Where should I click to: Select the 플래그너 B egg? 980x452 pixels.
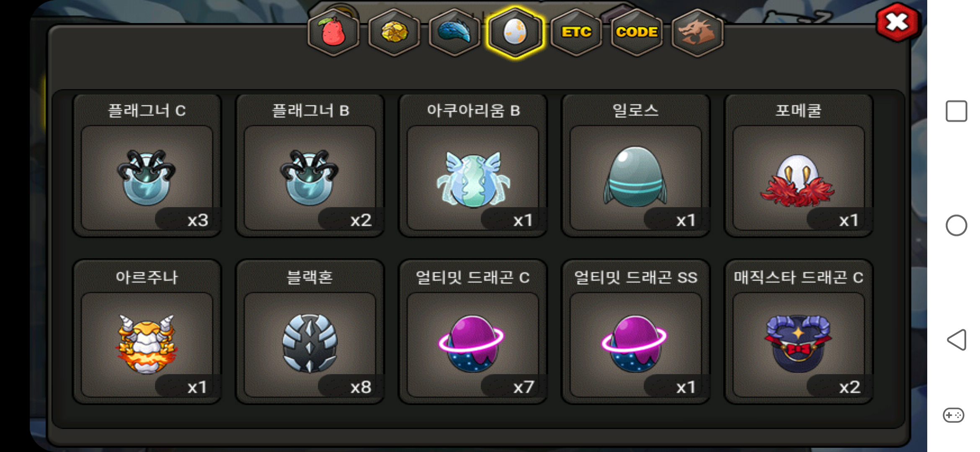click(x=310, y=166)
